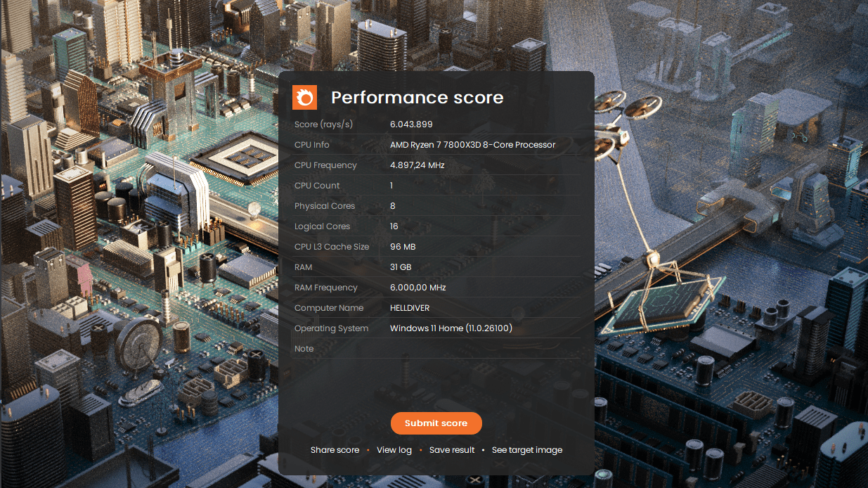Image resolution: width=868 pixels, height=488 pixels.
Task: Click the CPU Count label
Action: click(x=317, y=186)
